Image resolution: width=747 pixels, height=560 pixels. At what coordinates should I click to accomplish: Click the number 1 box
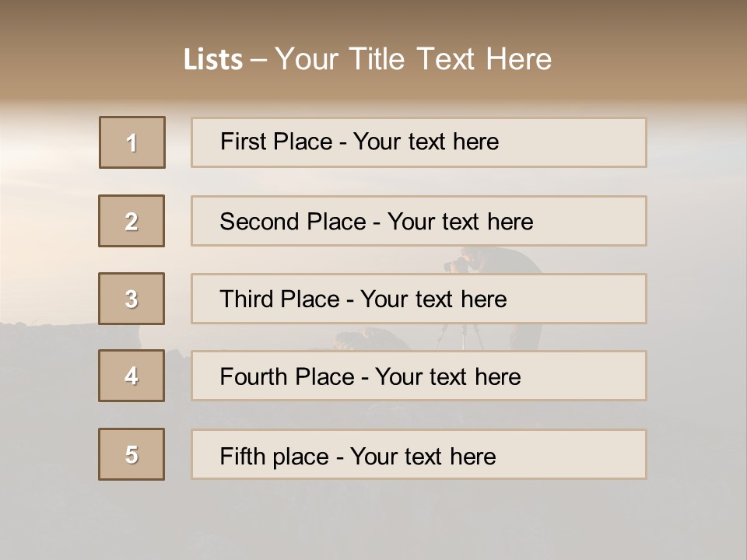pyautogui.click(x=132, y=142)
